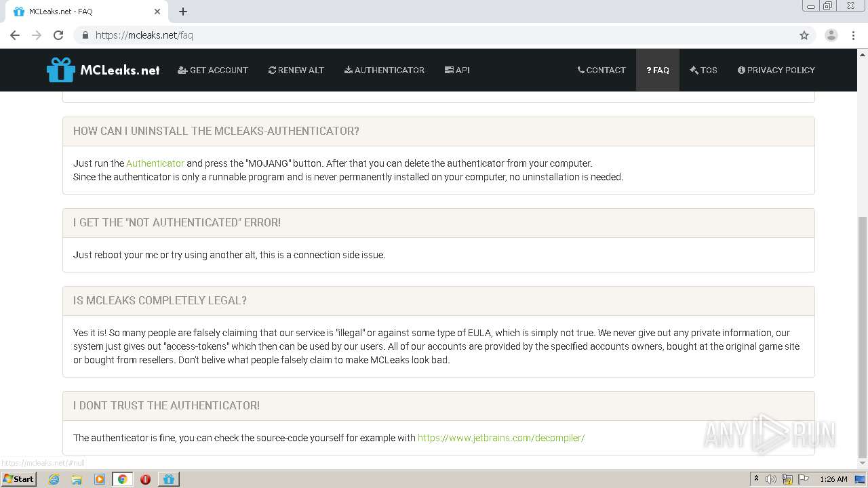Viewport: 868px width, 488px height.
Task: Open the GET ACCOUNT page
Action: coord(213,70)
